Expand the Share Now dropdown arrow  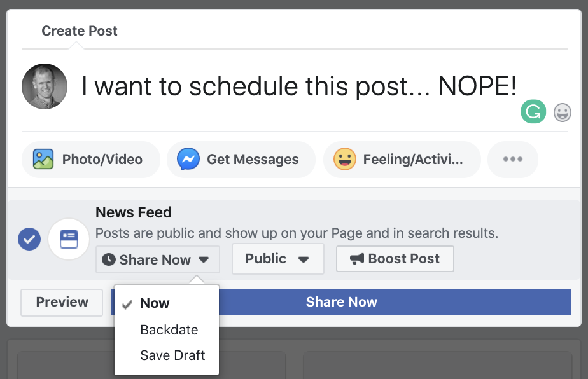tap(204, 259)
